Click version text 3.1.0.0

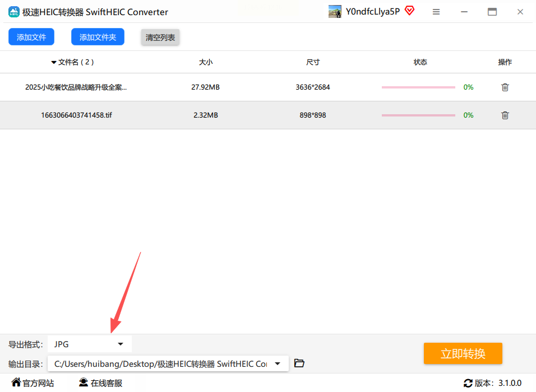(510, 383)
